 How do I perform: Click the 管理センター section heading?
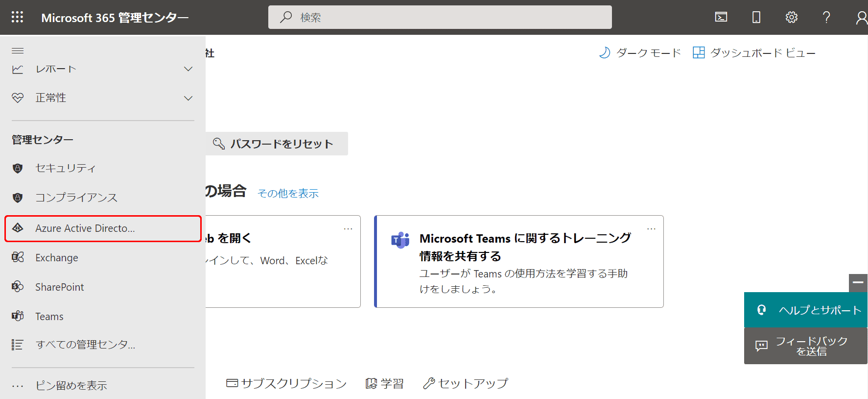[x=43, y=140]
